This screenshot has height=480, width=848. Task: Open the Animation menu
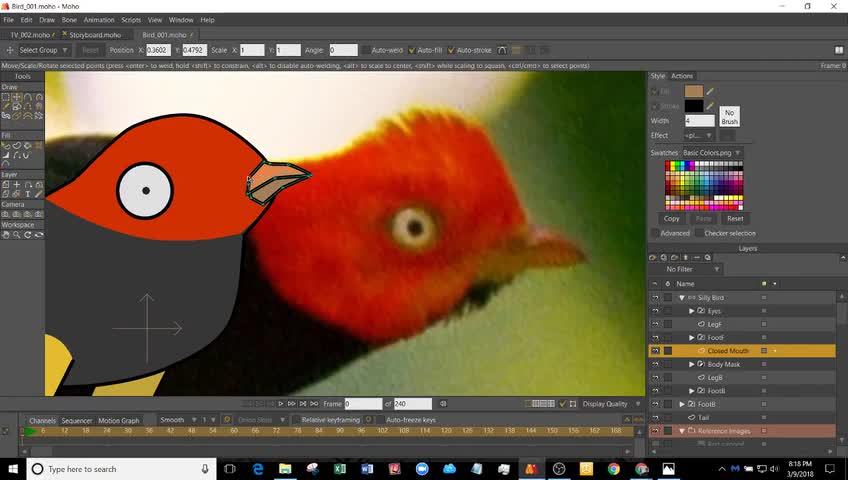(x=99, y=20)
